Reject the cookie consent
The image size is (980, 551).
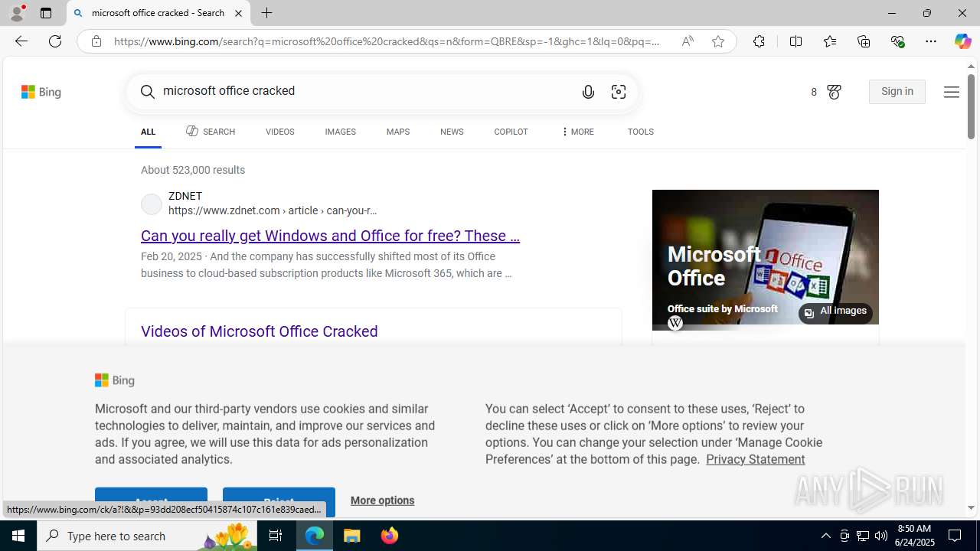[x=279, y=501]
